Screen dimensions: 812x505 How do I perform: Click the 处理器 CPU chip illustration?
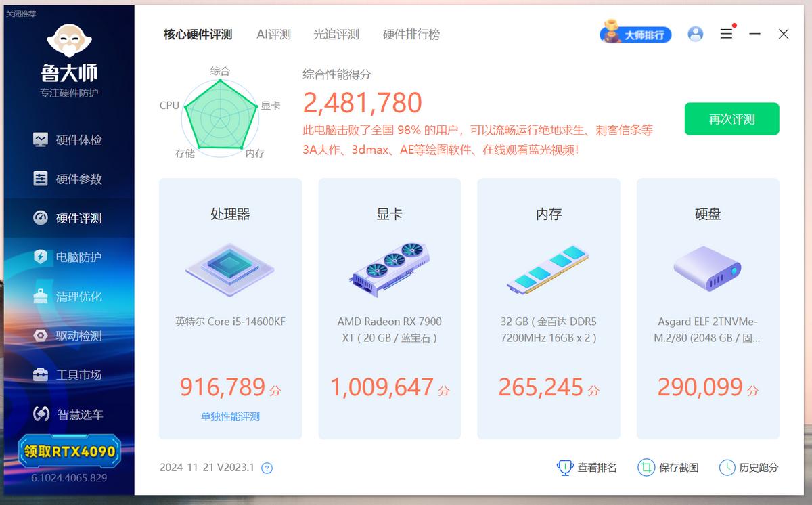(x=230, y=270)
